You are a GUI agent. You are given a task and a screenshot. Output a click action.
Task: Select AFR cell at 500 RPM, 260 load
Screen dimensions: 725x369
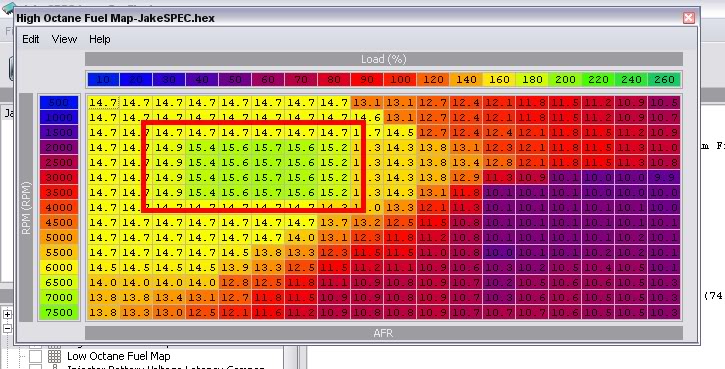pos(664,103)
